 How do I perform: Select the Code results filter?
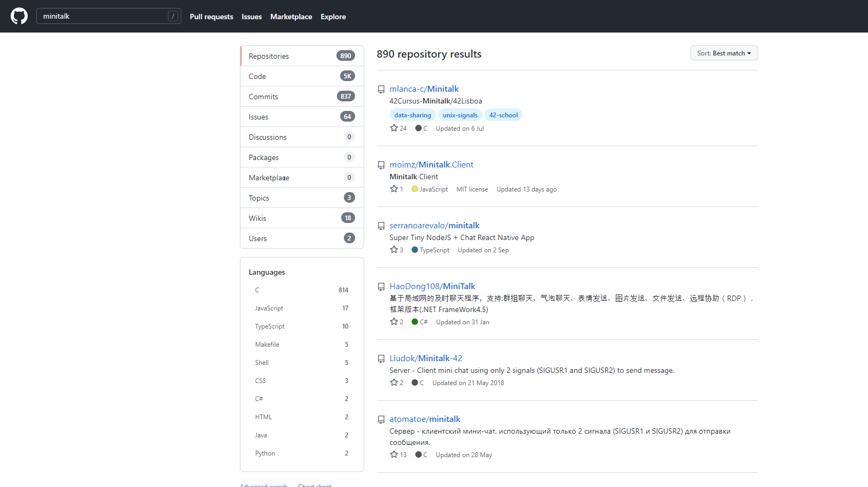click(302, 76)
